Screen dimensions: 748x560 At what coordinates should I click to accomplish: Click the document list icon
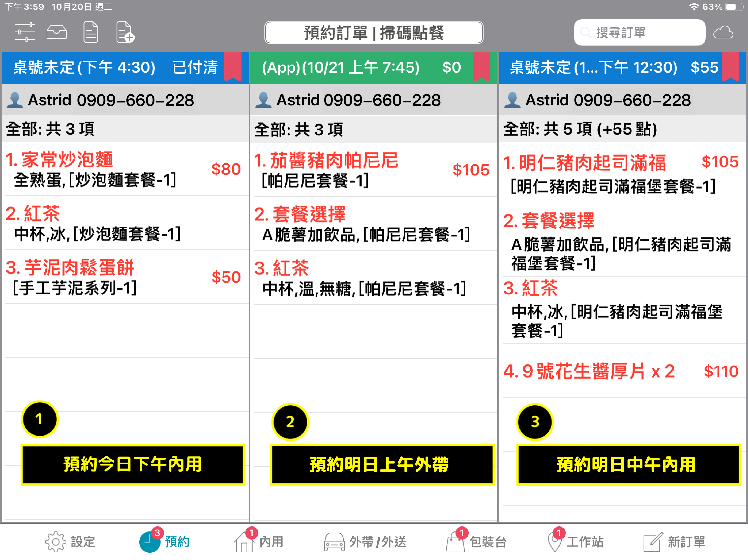click(91, 32)
